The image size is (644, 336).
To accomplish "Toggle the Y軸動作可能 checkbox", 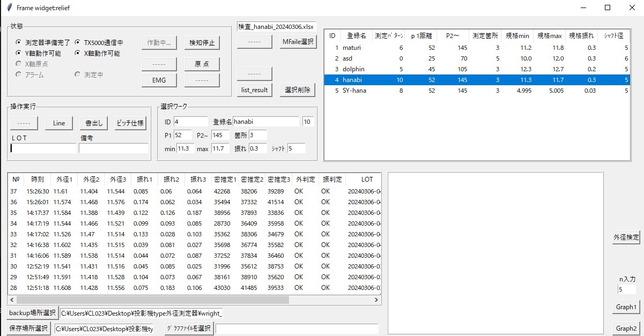I will (x=39, y=53).
